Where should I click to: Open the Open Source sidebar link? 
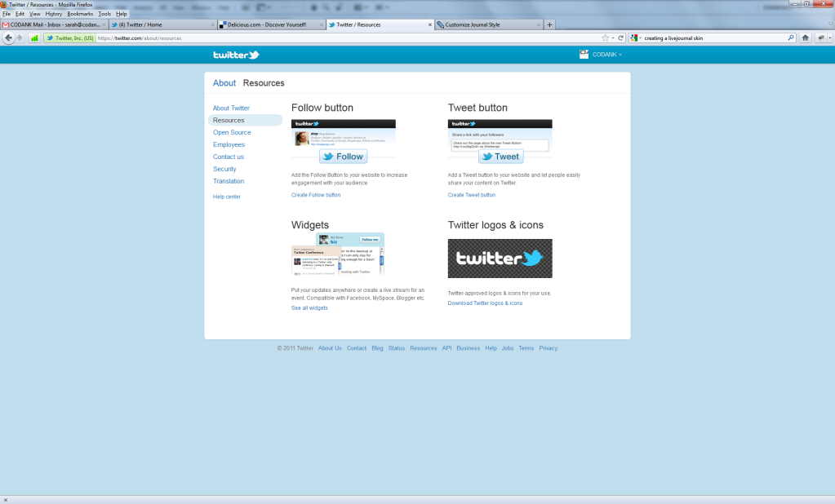pos(232,132)
